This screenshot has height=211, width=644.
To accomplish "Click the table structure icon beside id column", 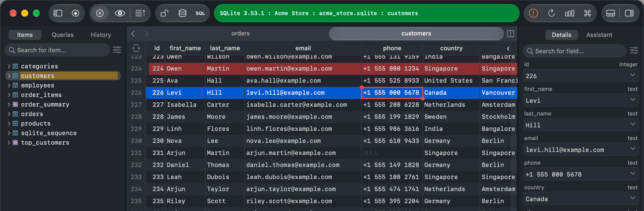I will [x=136, y=48].
